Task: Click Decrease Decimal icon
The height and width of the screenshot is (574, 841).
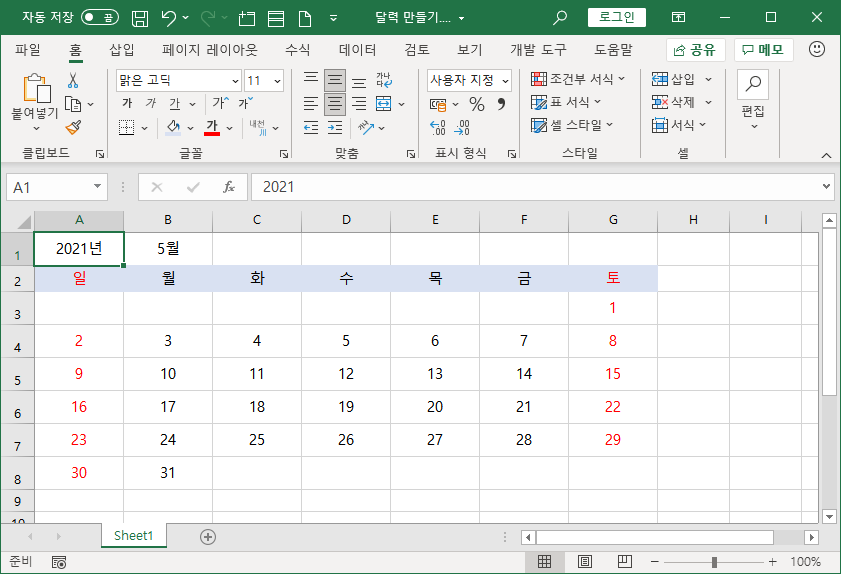Action: point(462,128)
